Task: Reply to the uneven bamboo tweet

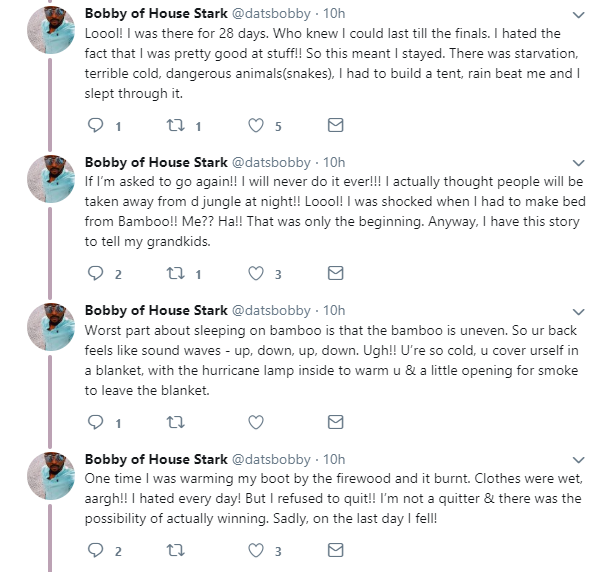Action: point(97,422)
